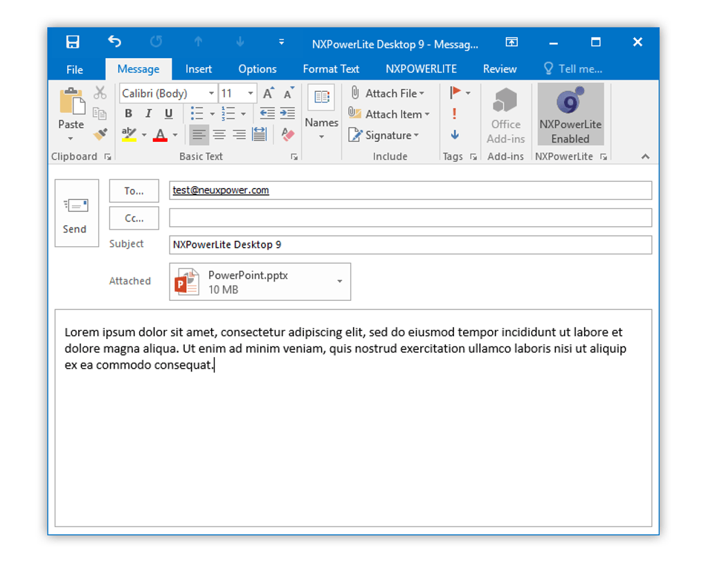Viewport: 706px width, 588px height.
Task: Increase paragraph indent
Action: point(288,113)
